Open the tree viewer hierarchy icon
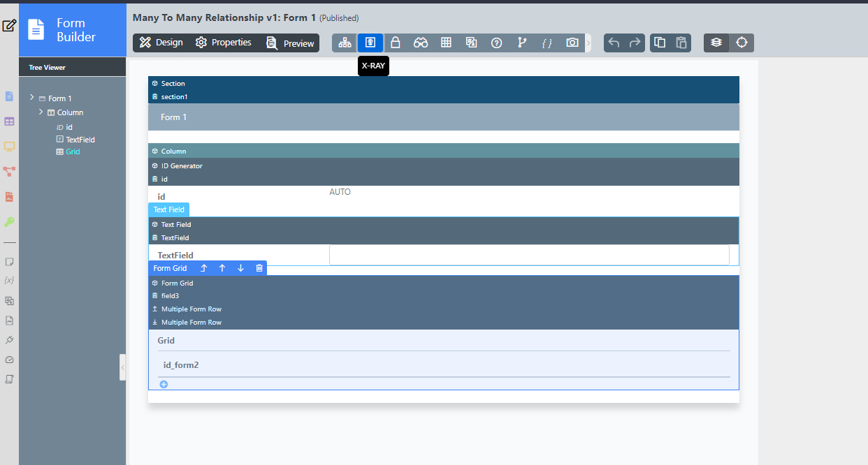This screenshot has width=868, height=465. pyautogui.click(x=345, y=43)
